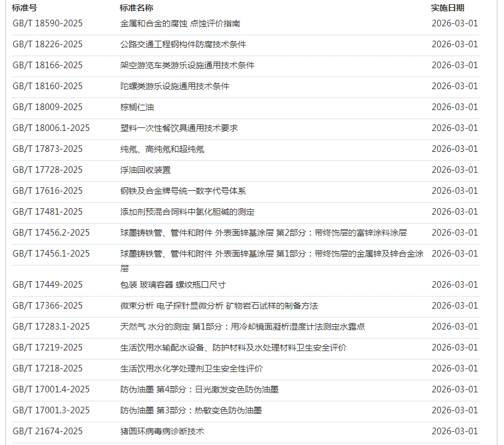Open GB/T 17616-2025 standard number
Screen dimensions: 504x445
point(47,191)
